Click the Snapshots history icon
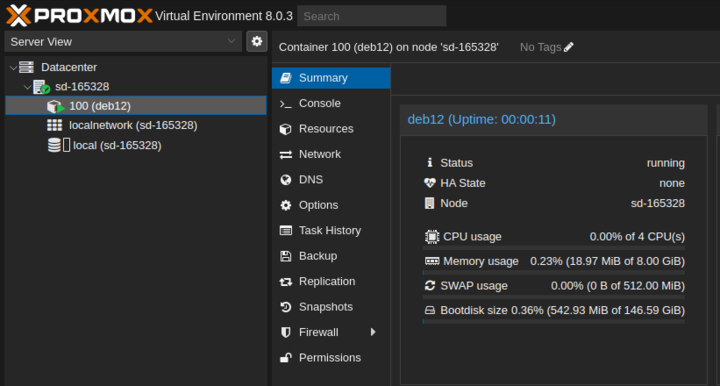This screenshot has width=720, height=386. pos(286,307)
